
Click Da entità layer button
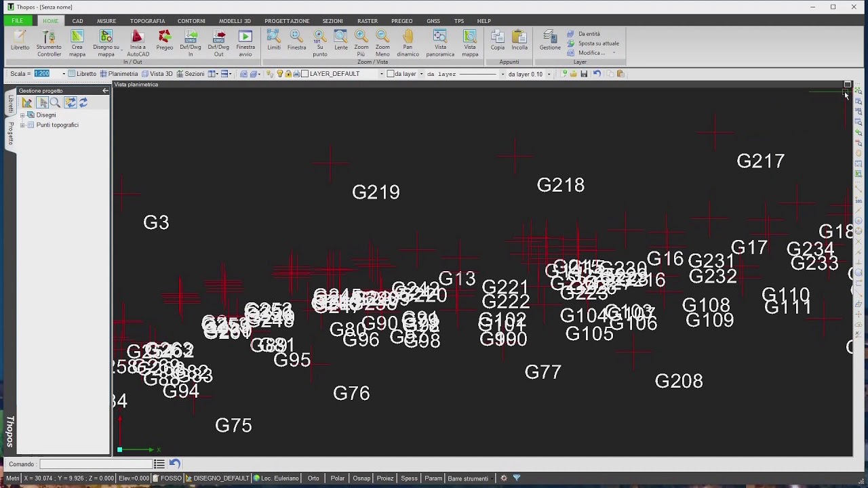coord(584,34)
